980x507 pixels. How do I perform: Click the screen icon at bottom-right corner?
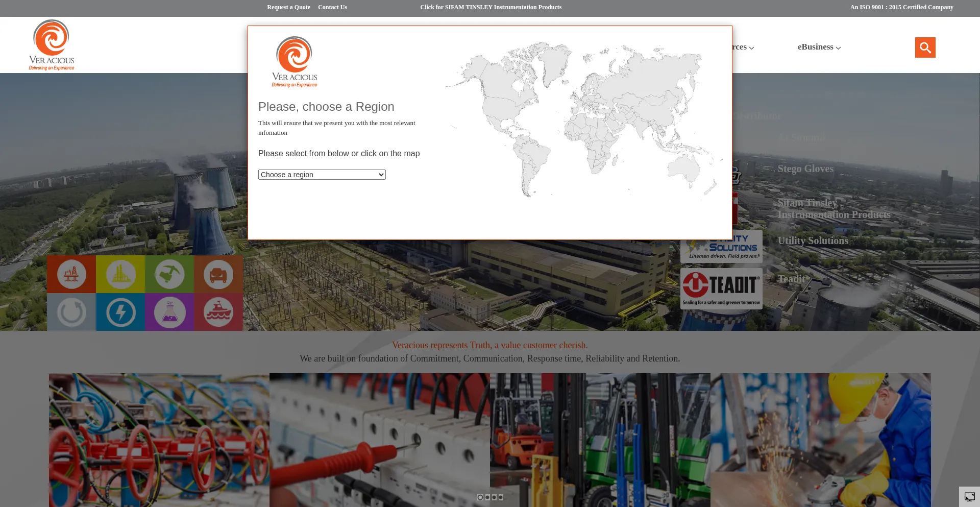[x=969, y=496]
